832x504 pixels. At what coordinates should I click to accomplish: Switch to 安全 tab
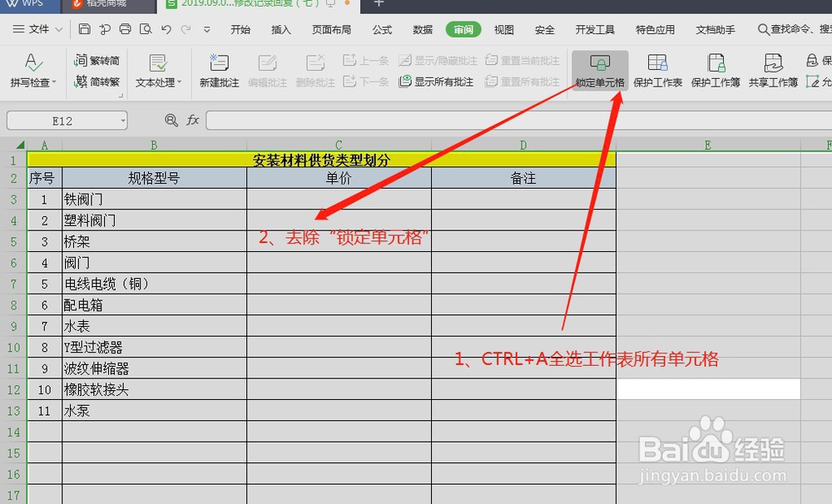pyautogui.click(x=544, y=30)
